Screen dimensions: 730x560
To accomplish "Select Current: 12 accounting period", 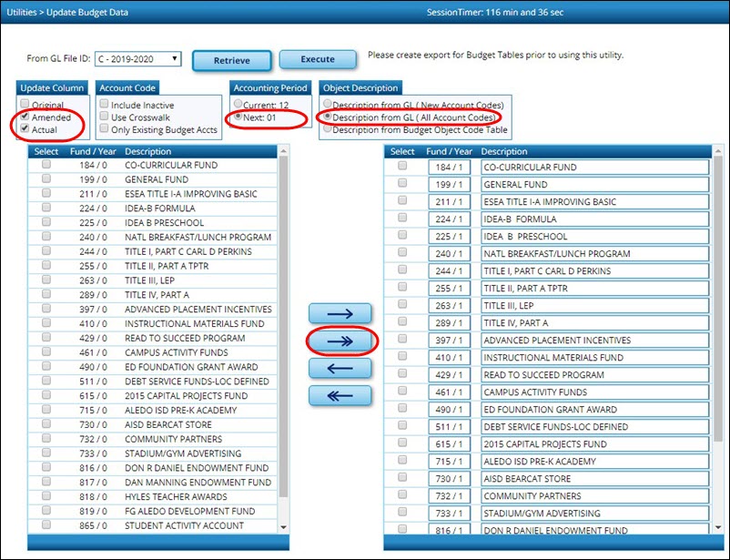I will pyautogui.click(x=239, y=106).
